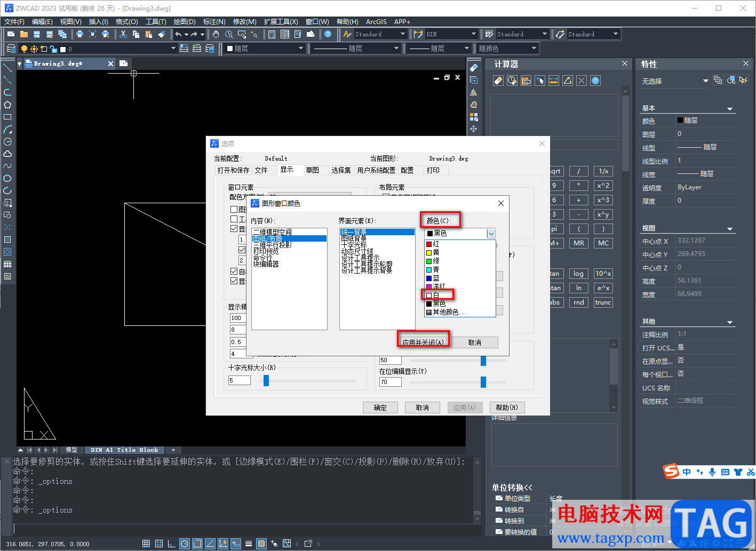Viewport: 756px width, 551px height.
Task: Choose 白 white color in list
Action: click(460, 295)
